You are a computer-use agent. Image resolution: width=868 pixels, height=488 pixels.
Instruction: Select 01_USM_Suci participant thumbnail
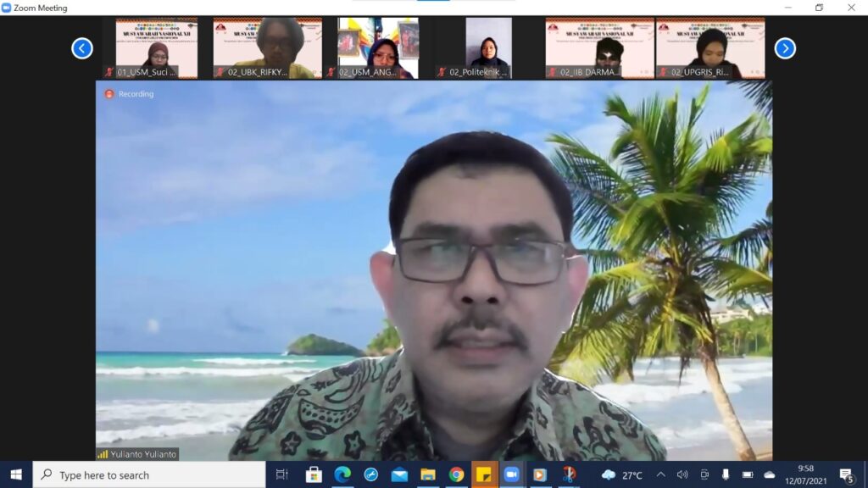(x=150, y=48)
